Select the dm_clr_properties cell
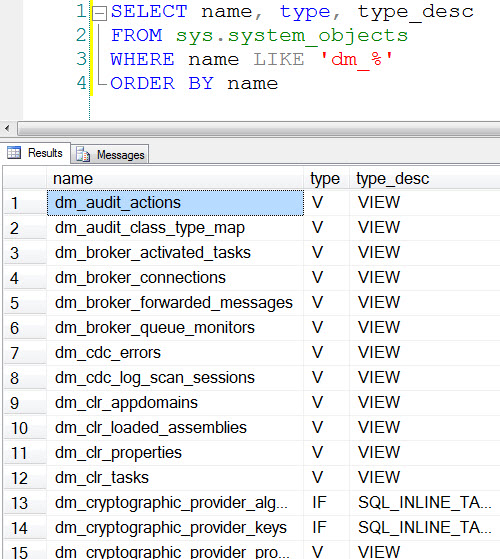500x559 pixels. 175,452
